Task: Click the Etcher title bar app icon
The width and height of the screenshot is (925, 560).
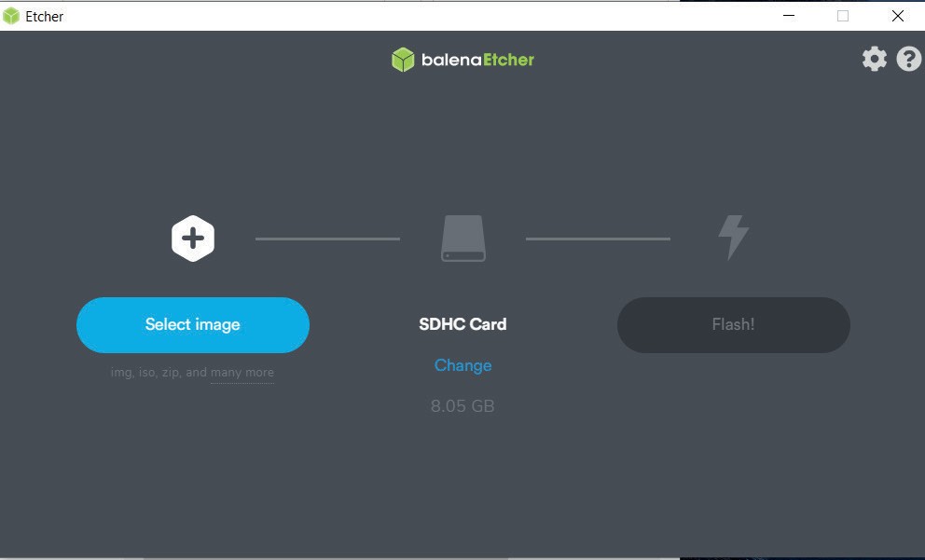Action: click(x=11, y=16)
